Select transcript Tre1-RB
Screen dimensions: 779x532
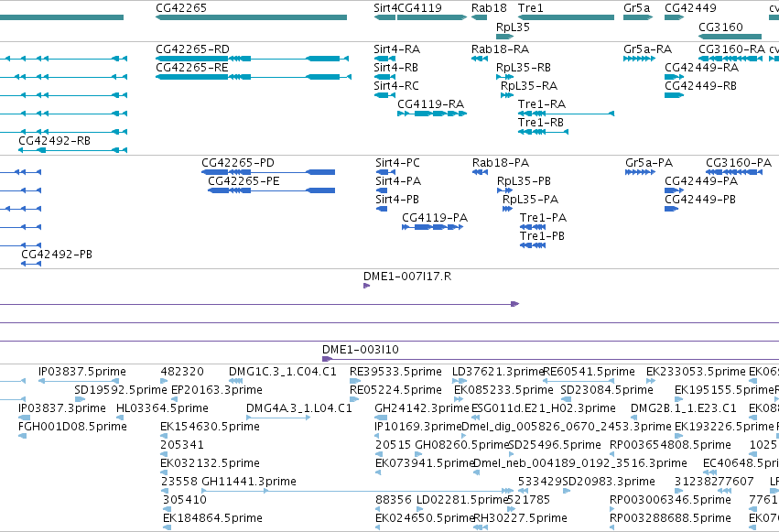(543, 132)
